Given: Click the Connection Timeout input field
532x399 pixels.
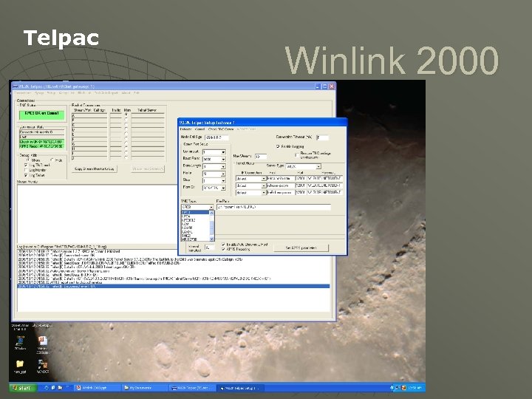Looking at the screenshot, I should (322, 137).
